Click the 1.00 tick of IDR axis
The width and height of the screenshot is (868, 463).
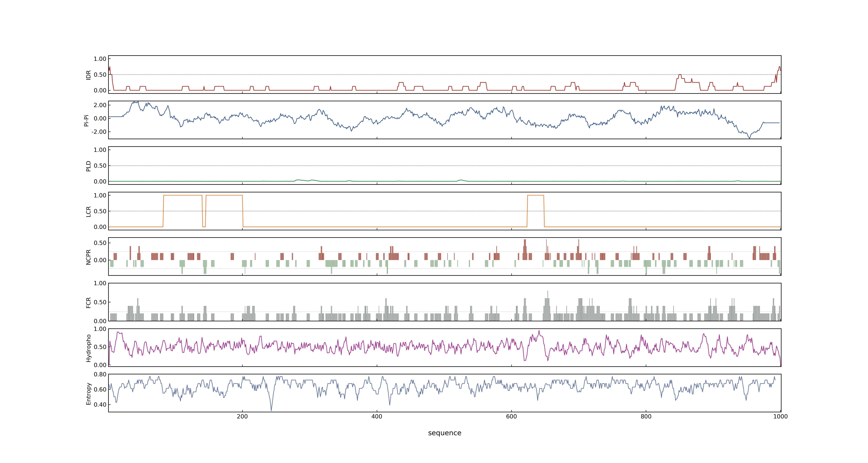[100, 59]
